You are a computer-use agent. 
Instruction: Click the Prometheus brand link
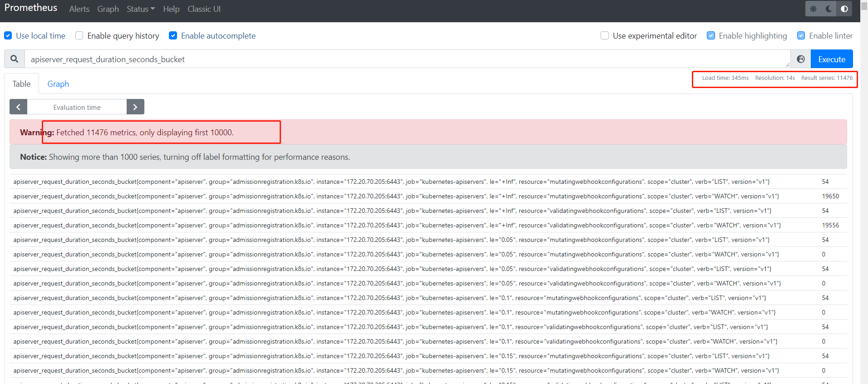tap(31, 8)
